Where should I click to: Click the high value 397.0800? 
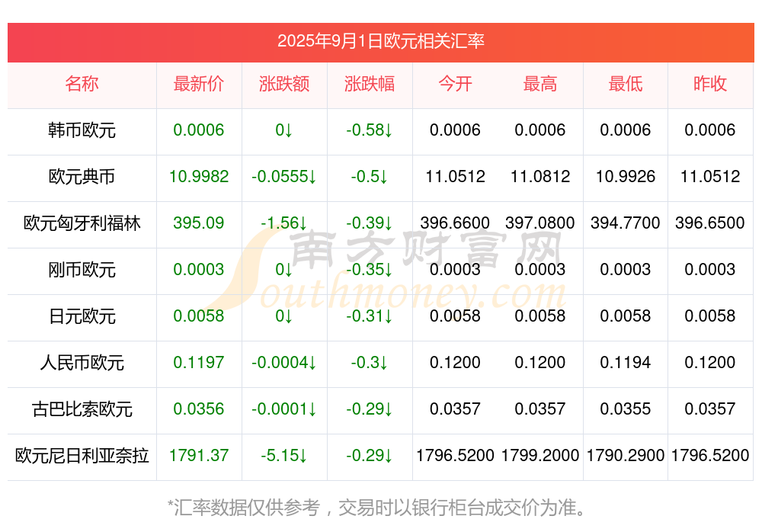(x=540, y=223)
